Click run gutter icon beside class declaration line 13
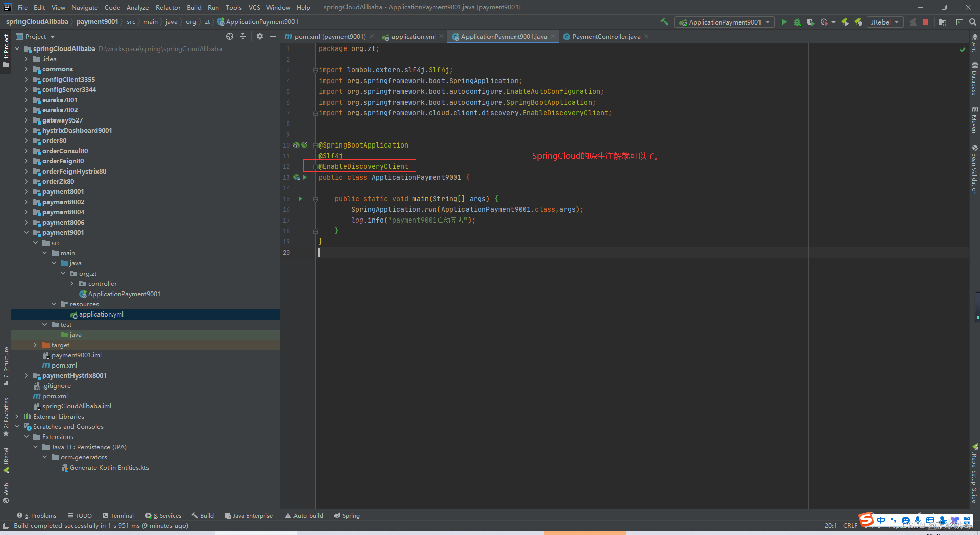980x535 pixels. (x=305, y=177)
